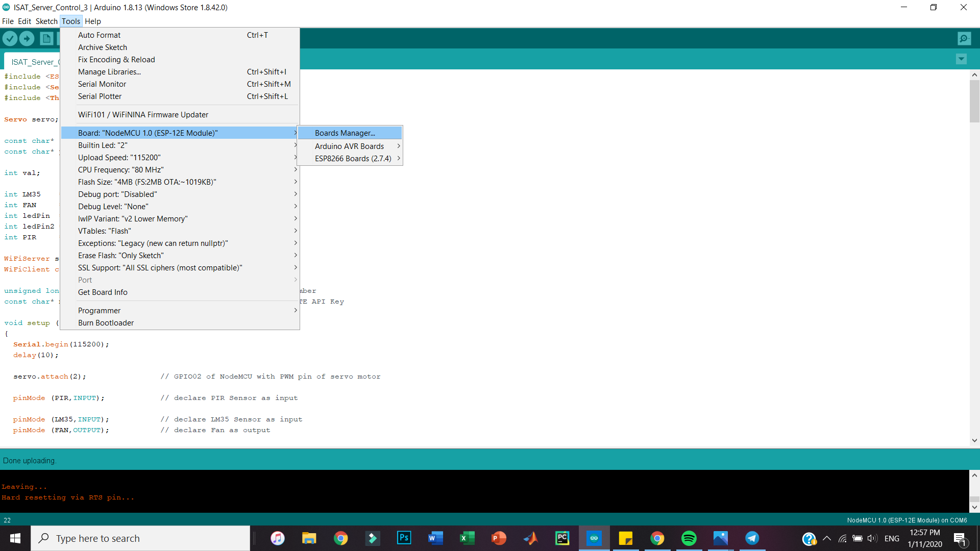Image resolution: width=980 pixels, height=551 pixels.
Task: Open Manage Libraries...
Action: (180, 72)
